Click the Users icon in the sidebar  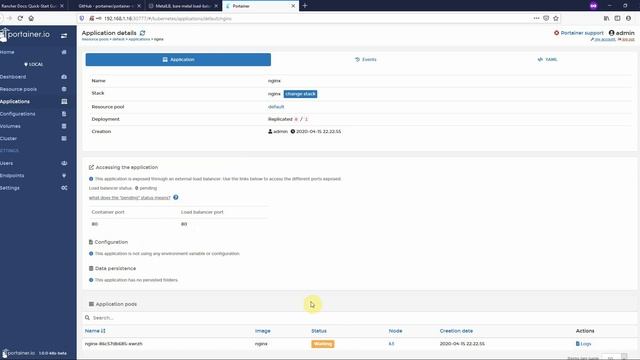(64, 163)
